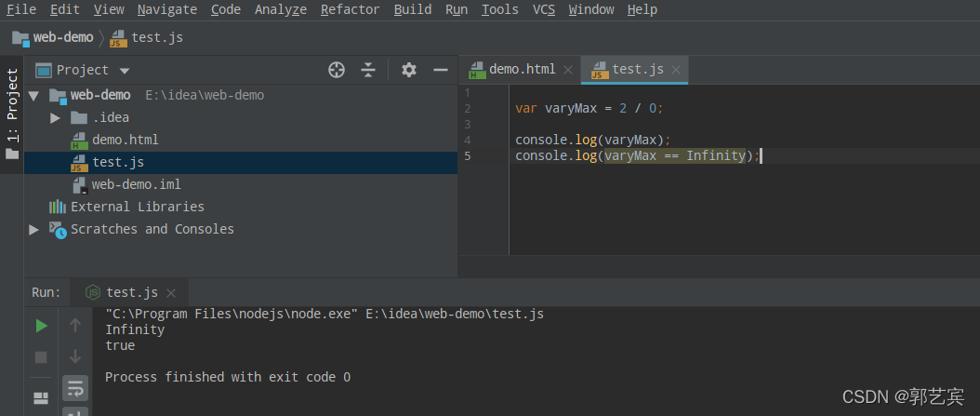
Task: Select demo.html in project tree
Action: coord(241,141)
